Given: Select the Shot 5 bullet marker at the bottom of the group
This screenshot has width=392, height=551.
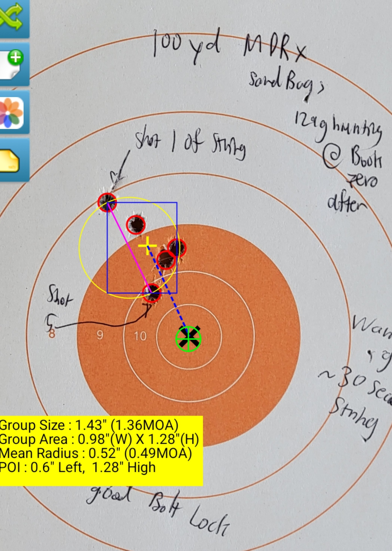Looking at the screenshot, I should (x=152, y=293).
